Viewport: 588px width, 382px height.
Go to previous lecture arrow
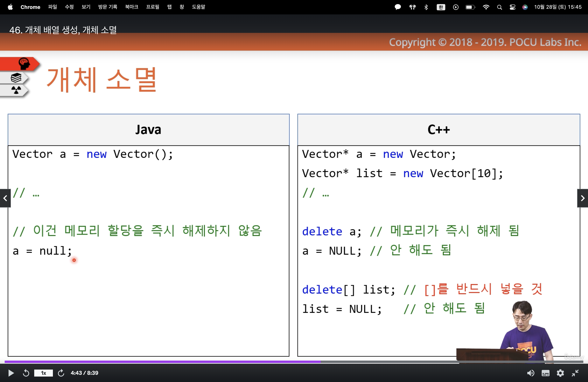click(x=5, y=198)
